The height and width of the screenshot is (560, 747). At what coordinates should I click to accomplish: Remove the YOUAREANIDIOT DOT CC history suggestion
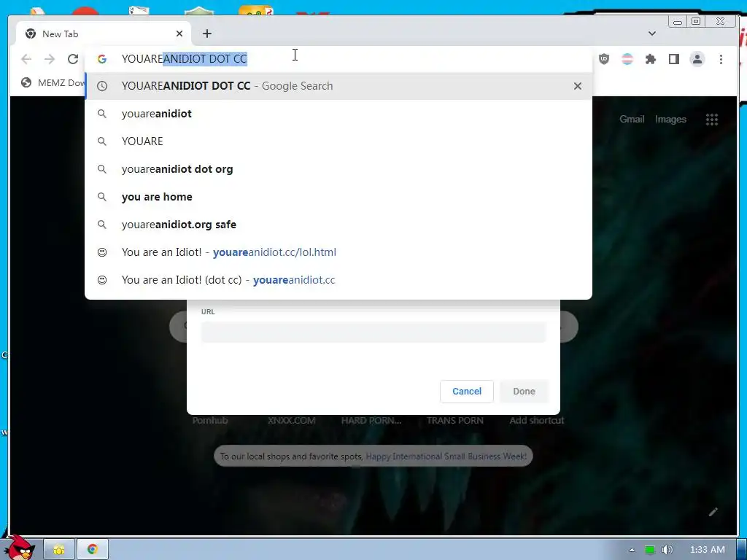tap(578, 86)
